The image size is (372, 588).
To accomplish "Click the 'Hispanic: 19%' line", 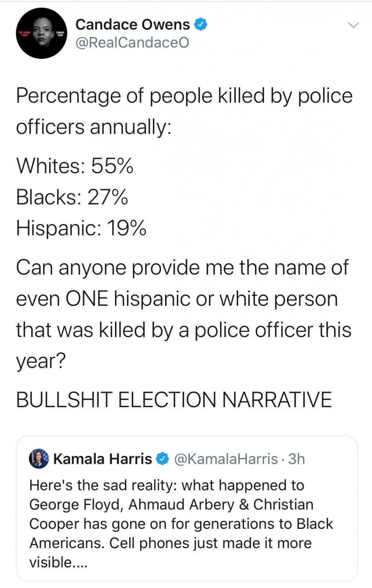I will (81, 228).
